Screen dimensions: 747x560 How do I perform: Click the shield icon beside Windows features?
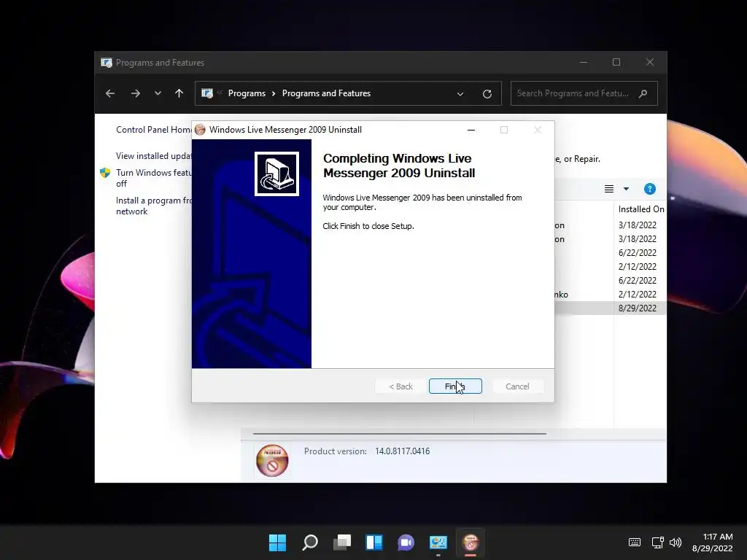[x=105, y=173]
